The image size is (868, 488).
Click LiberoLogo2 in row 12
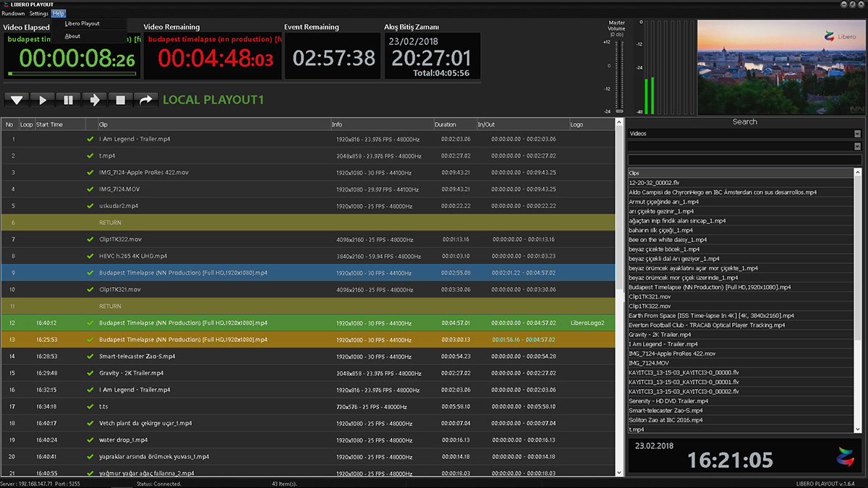pyautogui.click(x=587, y=322)
